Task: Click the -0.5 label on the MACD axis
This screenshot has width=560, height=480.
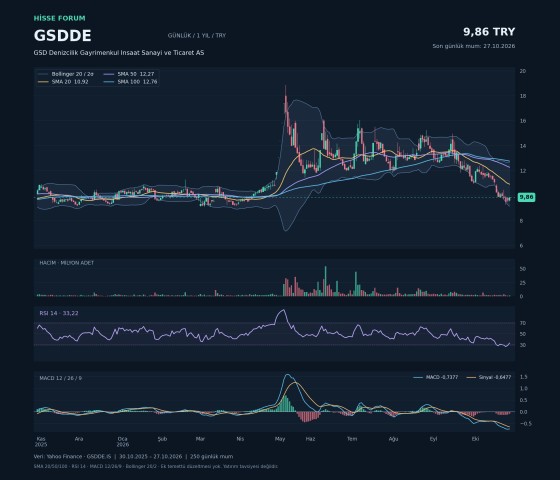Action: pos(525,424)
